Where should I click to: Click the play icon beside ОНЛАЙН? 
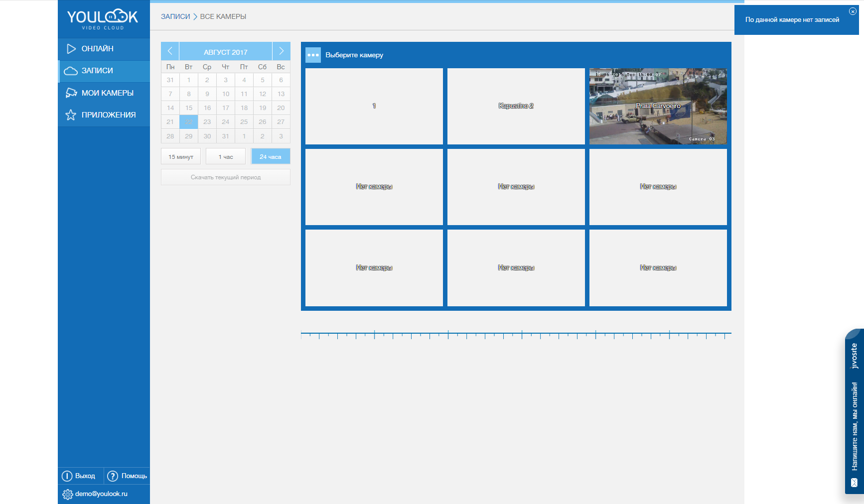click(x=71, y=49)
